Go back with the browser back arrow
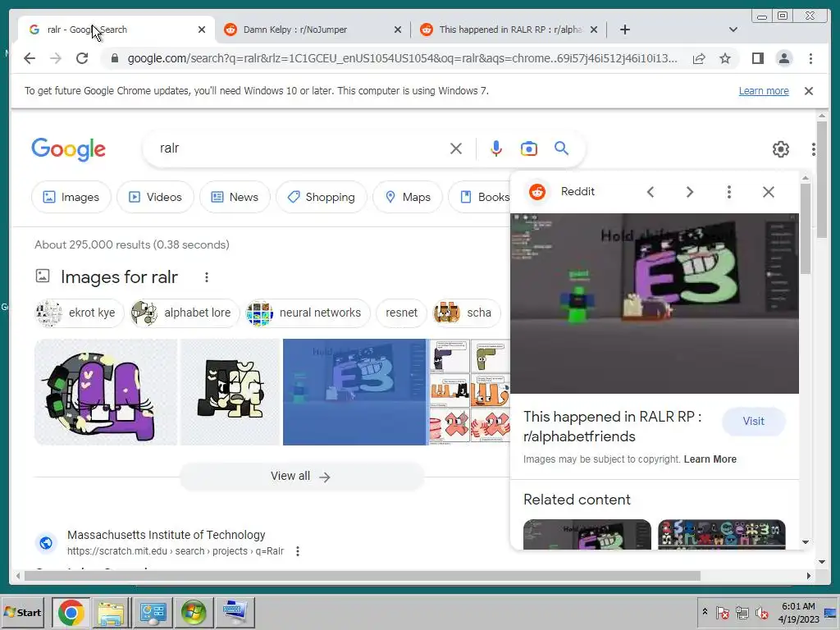 [30, 58]
